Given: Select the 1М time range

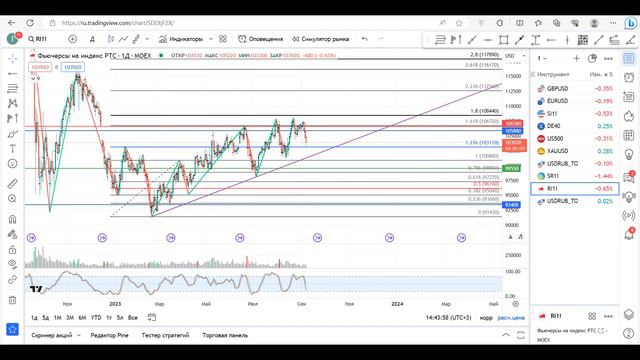Looking at the screenshot, I should click(x=58, y=318).
